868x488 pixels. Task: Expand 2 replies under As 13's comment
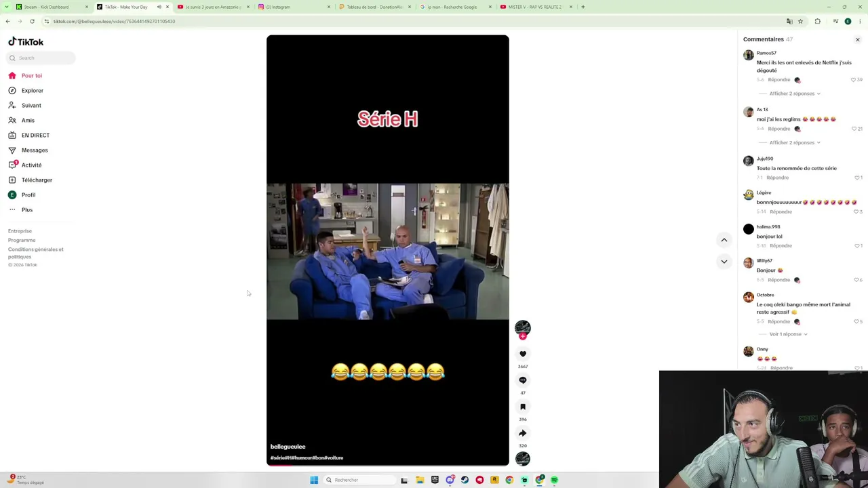coord(795,142)
